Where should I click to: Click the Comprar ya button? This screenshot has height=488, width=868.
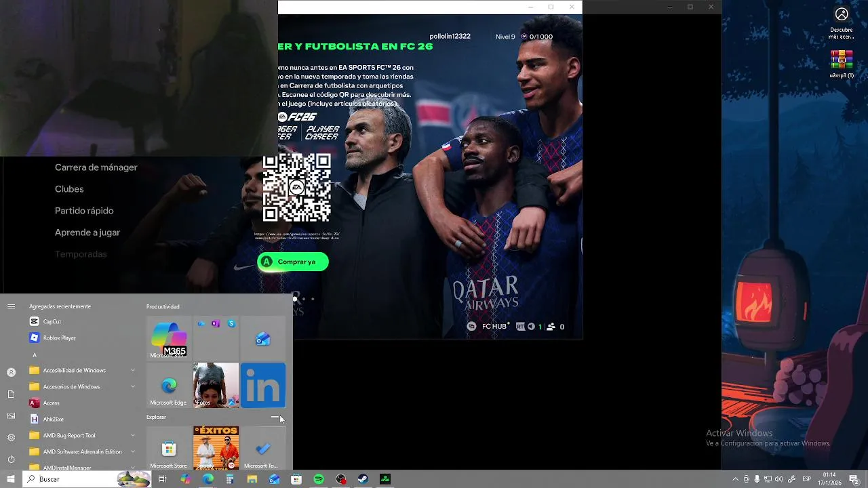(293, 262)
